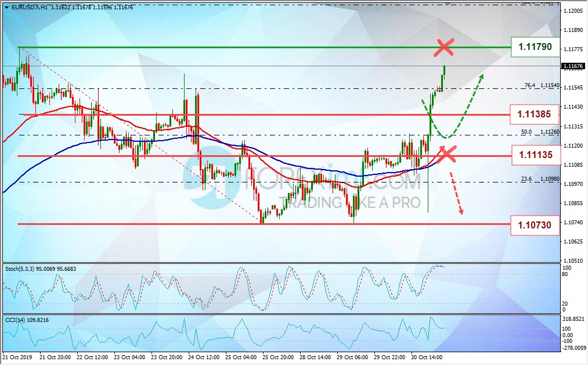Click the 23 Oct 20:00 time label
This screenshot has height=365, width=588.
(167, 357)
